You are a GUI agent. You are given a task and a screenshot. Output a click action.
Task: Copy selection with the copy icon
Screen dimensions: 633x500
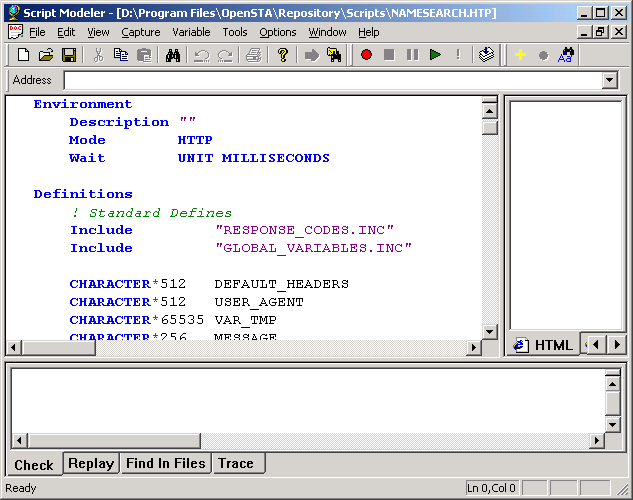121,55
